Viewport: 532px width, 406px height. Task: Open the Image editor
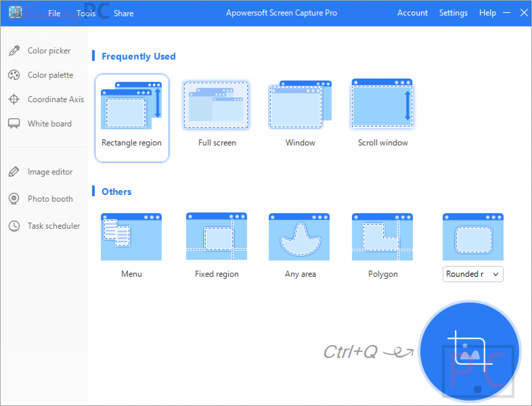[x=50, y=172]
